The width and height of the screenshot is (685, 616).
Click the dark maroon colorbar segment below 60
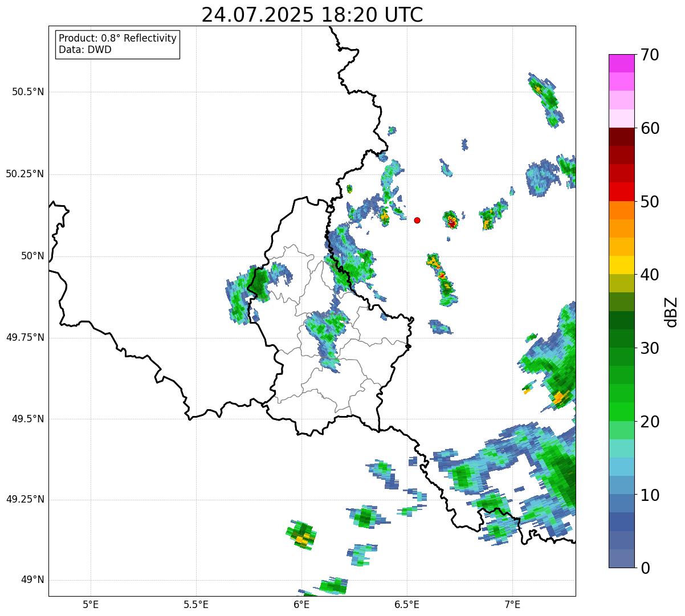click(x=621, y=137)
